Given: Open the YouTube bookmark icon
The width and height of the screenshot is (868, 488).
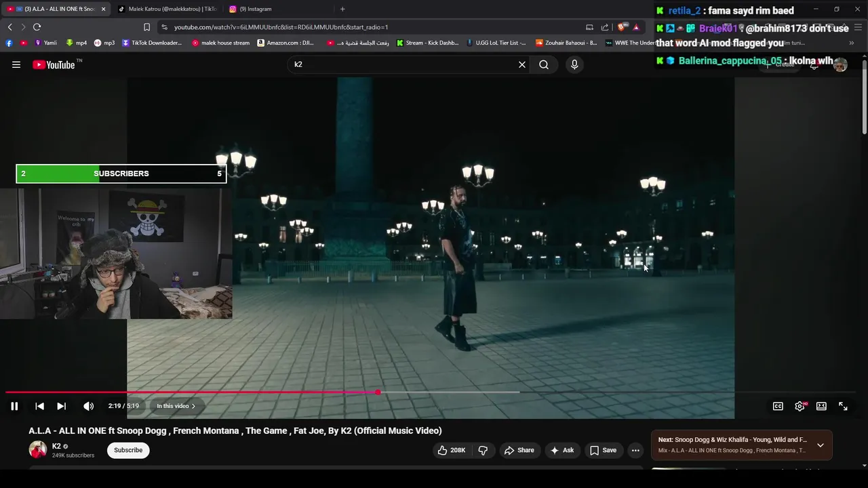Looking at the screenshot, I should pyautogui.click(x=24, y=43).
